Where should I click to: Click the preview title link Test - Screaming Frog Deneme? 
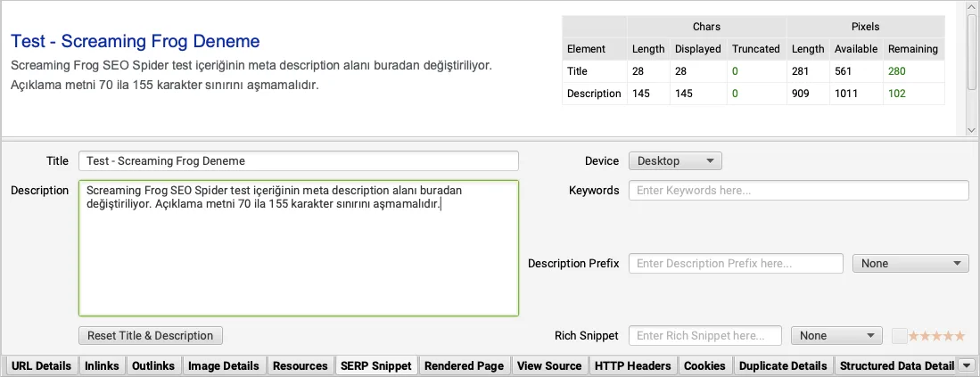coord(135,41)
